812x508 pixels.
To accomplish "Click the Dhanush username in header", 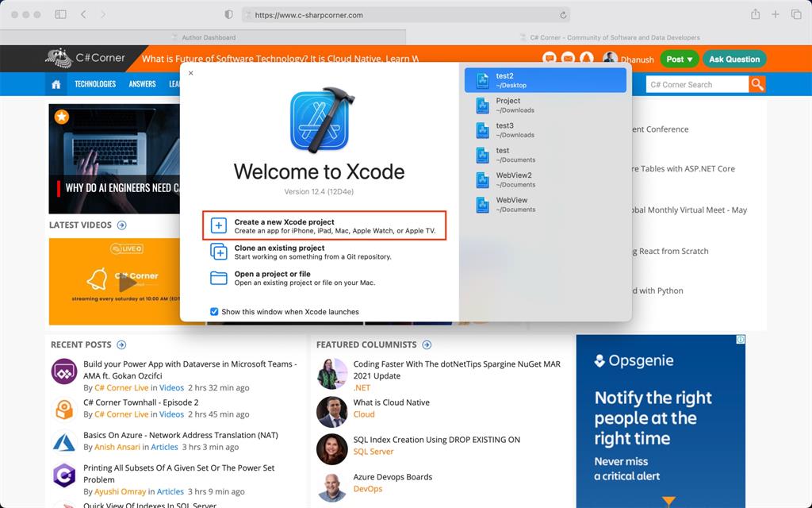I will click(x=637, y=60).
